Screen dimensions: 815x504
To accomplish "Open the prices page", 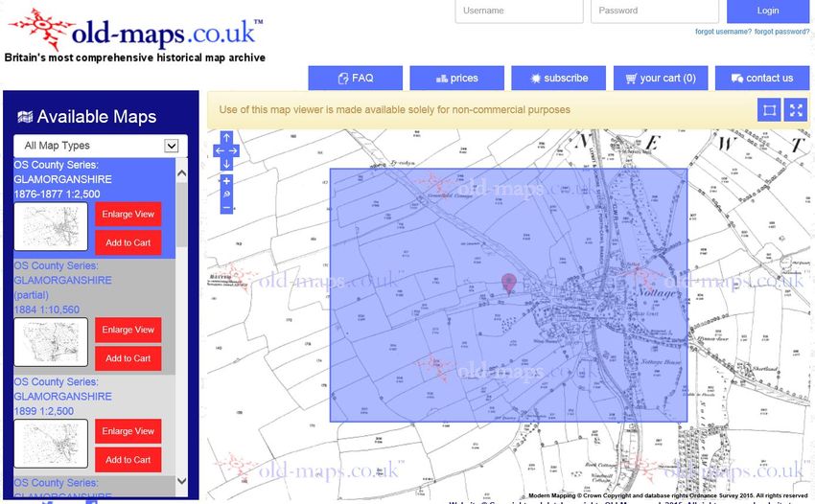I will point(456,78).
